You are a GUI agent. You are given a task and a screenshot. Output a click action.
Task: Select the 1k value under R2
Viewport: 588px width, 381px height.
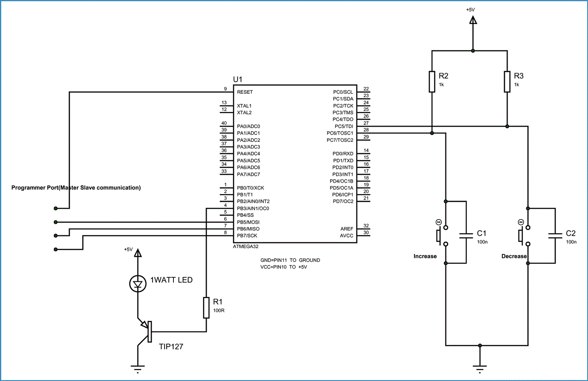point(441,85)
